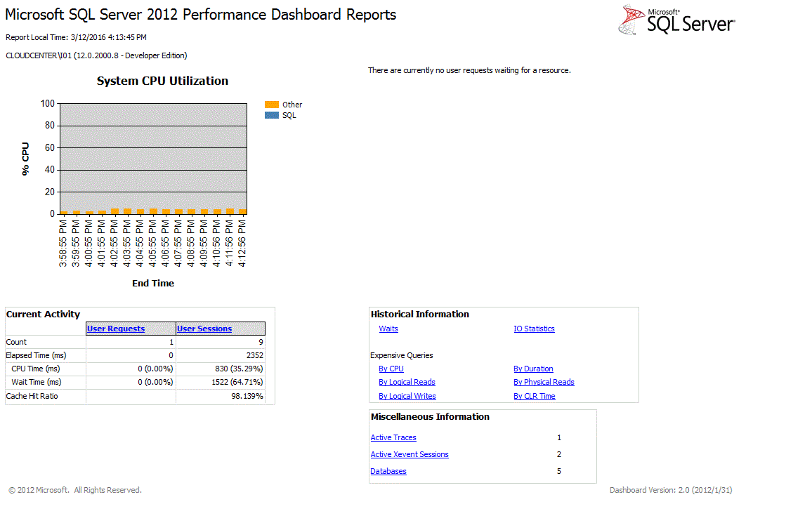Open the IO Statistics report

point(534,329)
